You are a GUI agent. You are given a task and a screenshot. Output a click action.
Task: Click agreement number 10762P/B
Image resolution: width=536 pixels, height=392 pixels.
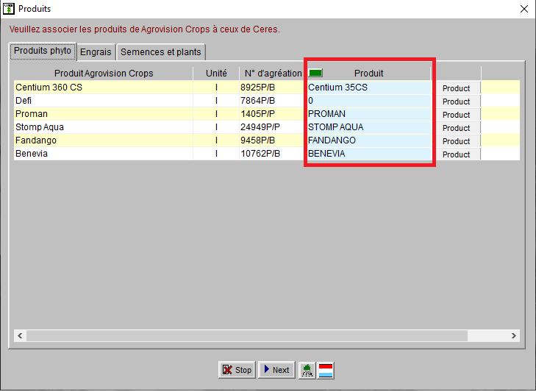(273, 154)
